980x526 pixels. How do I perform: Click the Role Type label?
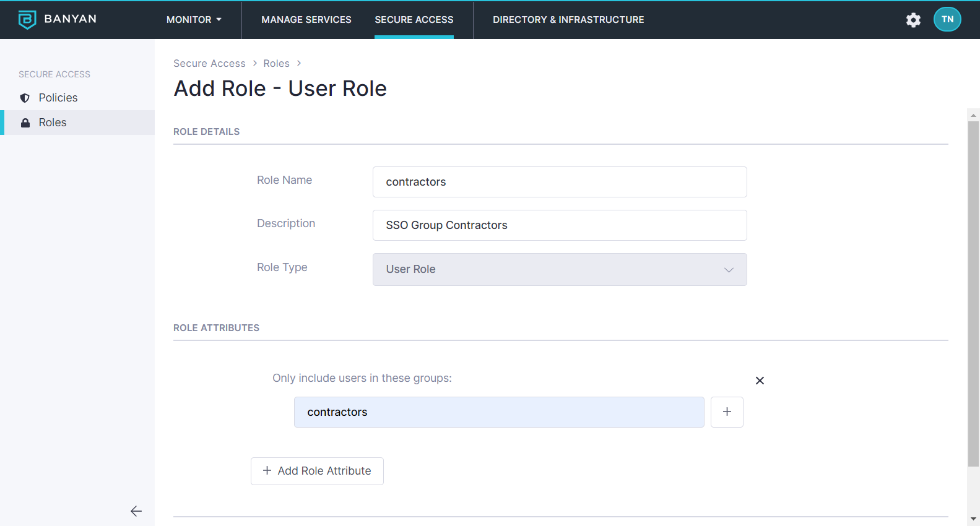point(282,267)
